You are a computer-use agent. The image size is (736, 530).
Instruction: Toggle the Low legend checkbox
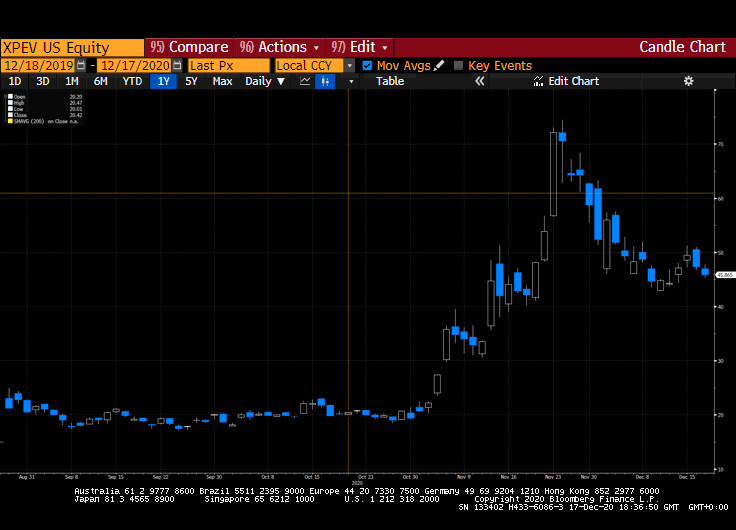(10, 109)
